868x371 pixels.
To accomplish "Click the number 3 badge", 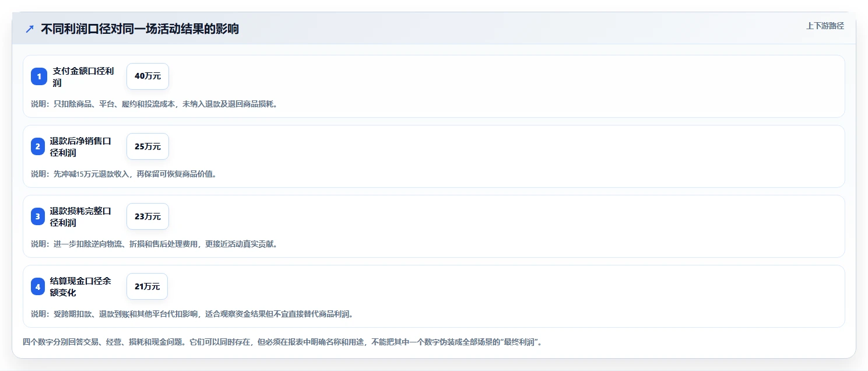I will (38, 216).
